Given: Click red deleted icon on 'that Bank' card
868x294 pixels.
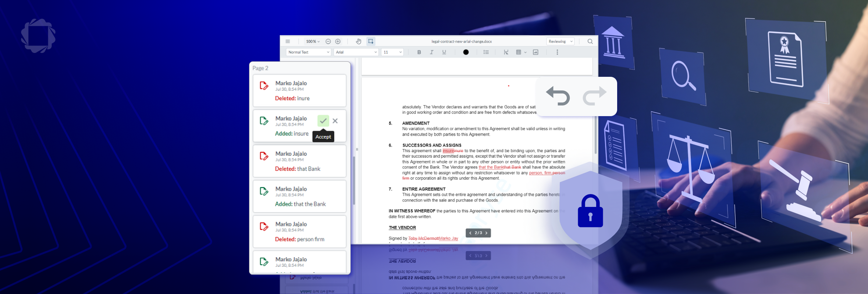Looking at the screenshot, I should tap(264, 156).
